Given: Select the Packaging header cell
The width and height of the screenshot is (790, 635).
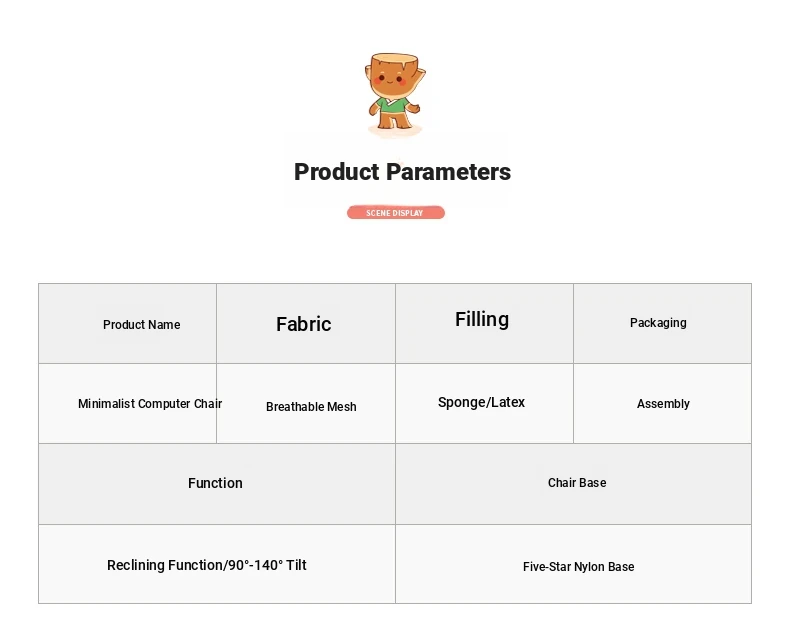Looking at the screenshot, I should pyautogui.click(x=662, y=324).
